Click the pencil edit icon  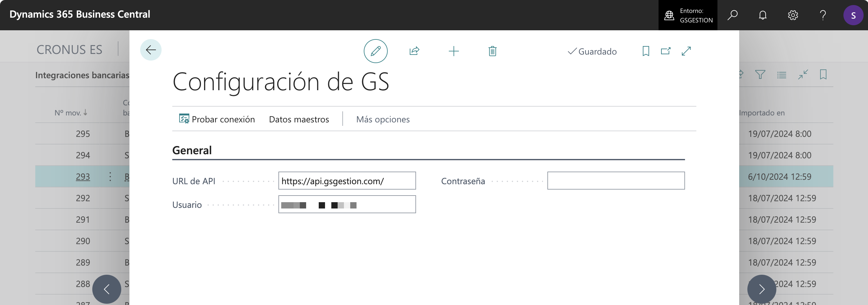point(375,51)
